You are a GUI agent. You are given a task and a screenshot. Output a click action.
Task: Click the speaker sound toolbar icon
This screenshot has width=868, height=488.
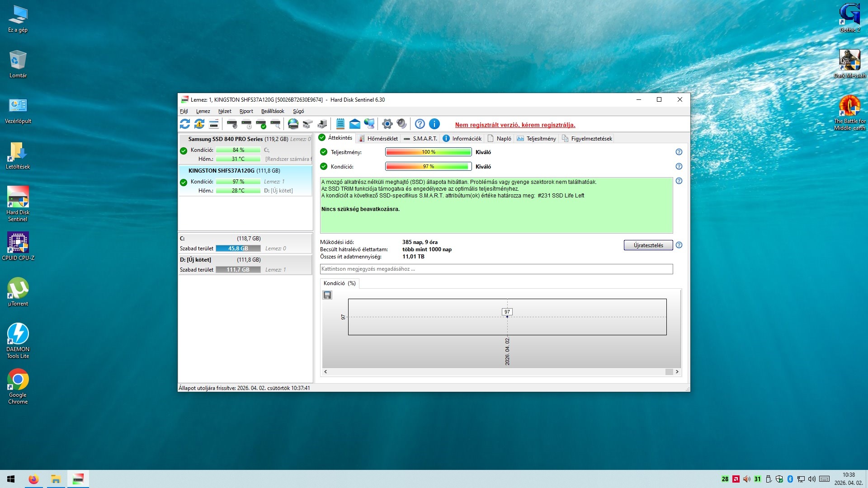[401, 124]
